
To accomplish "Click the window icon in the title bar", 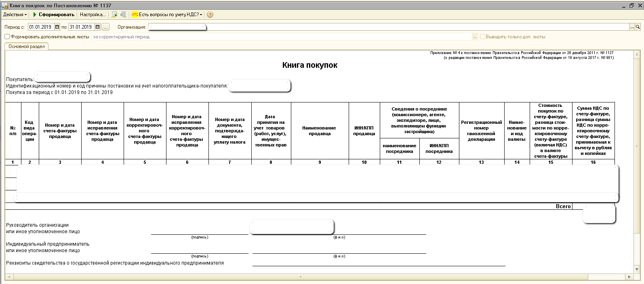I will pyautogui.click(x=5, y=5).
